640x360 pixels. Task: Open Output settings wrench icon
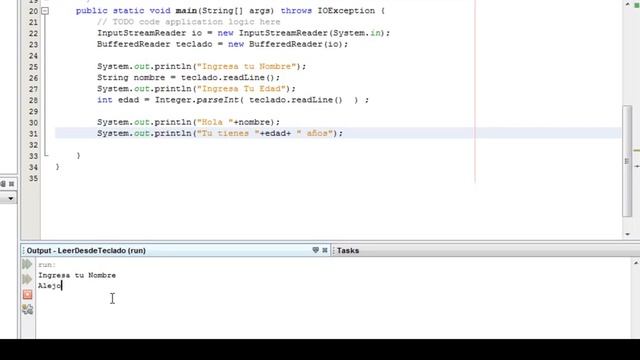[x=27, y=309]
